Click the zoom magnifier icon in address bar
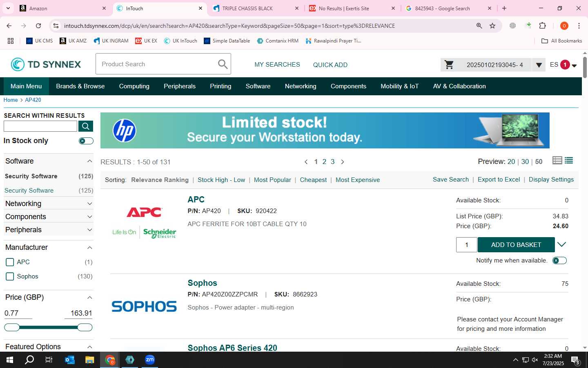 479,26
